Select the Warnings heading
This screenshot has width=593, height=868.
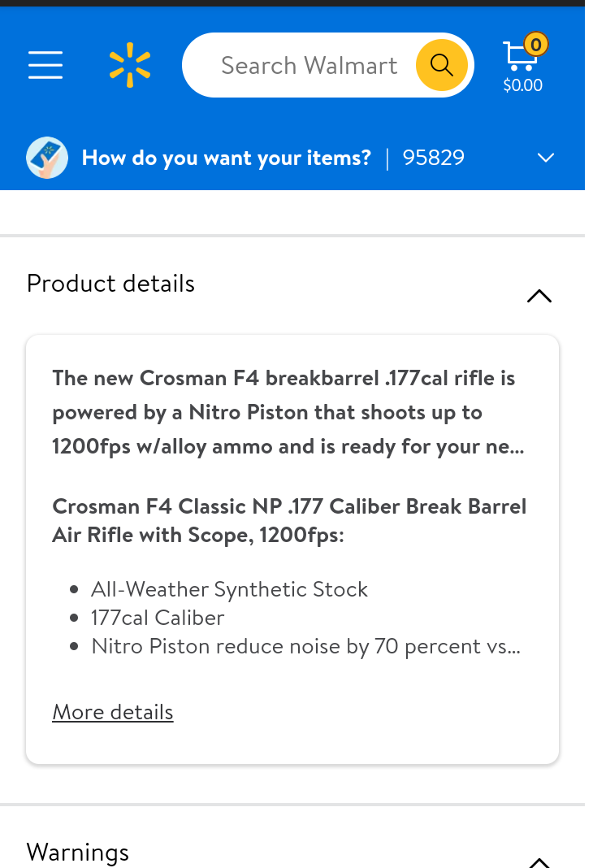click(78, 852)
